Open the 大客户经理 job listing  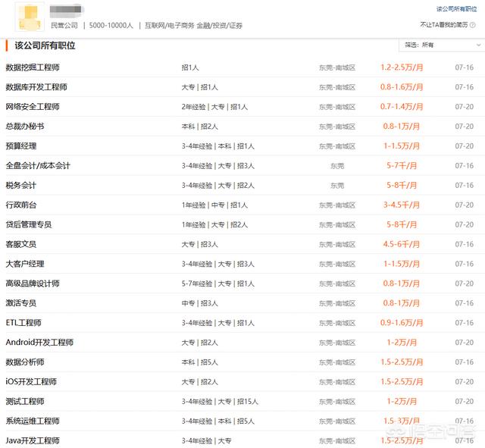(x=25, y=264)
